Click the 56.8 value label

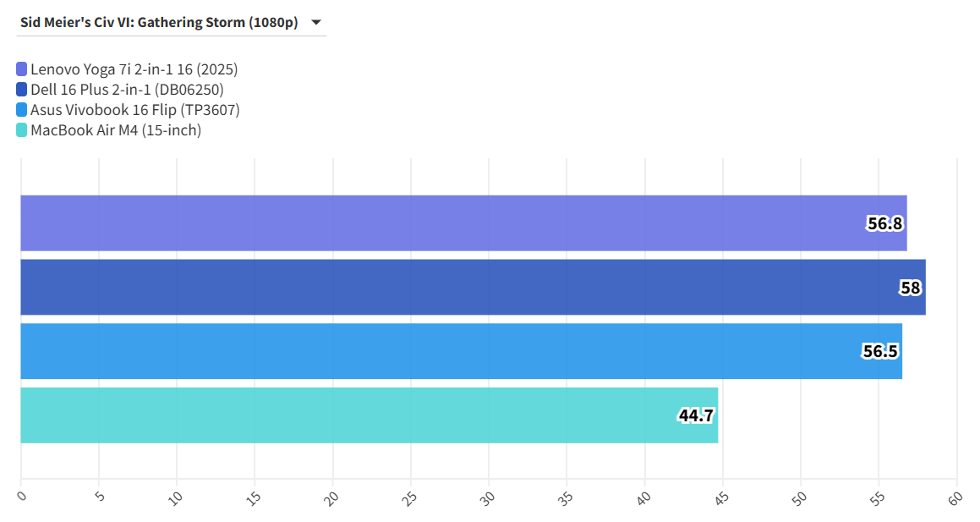pos(885,223)
